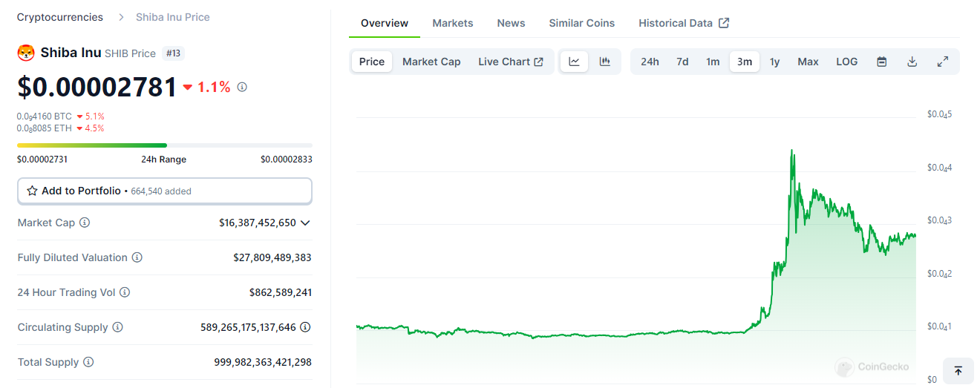Open the Similar Coins tab

tap(582, 23)
